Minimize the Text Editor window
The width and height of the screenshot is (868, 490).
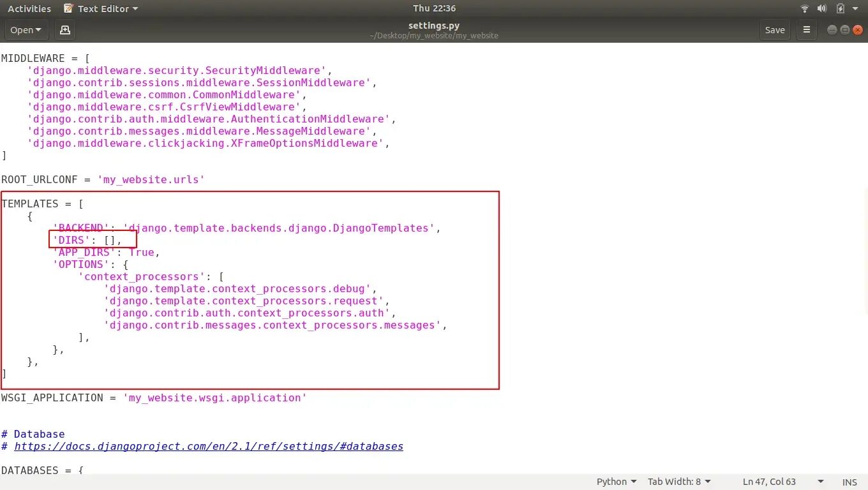tap(832, 30)
